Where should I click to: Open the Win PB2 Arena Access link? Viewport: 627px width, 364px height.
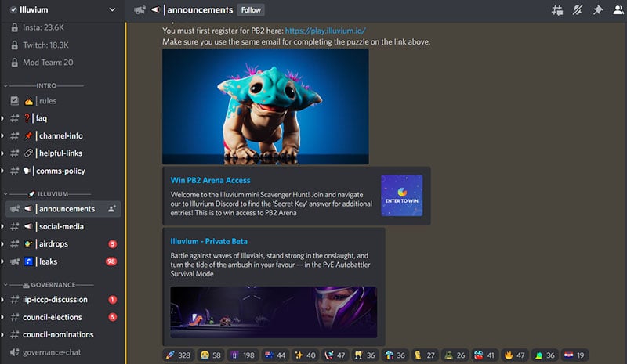point(210,180)
